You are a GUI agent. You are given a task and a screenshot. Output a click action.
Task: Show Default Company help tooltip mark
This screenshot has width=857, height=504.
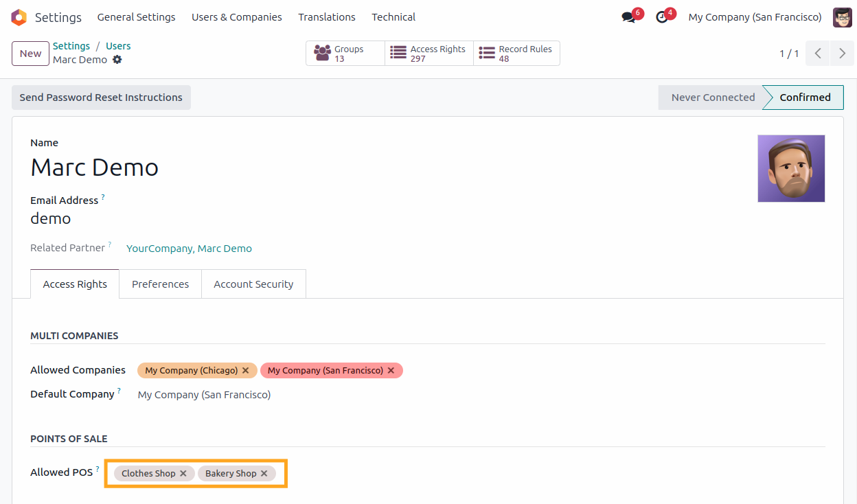pos(119,391)
